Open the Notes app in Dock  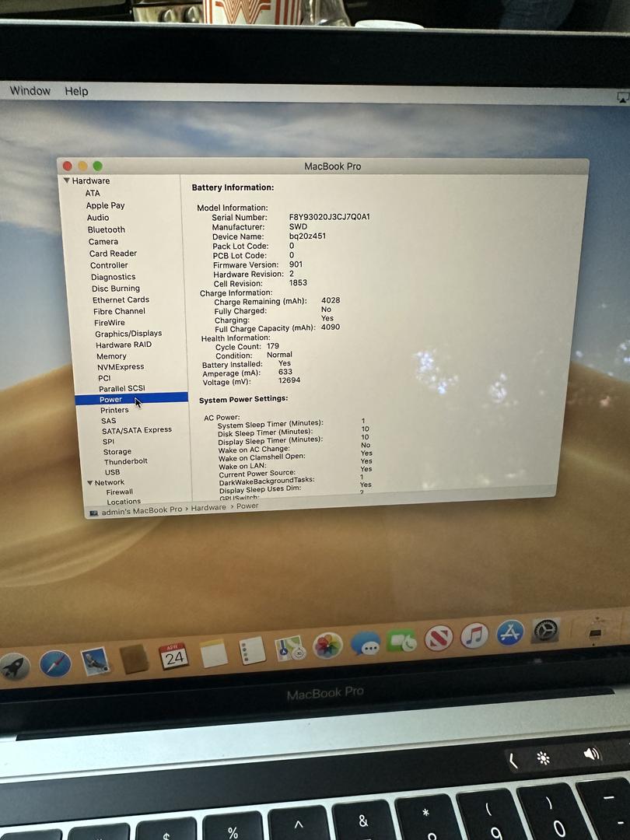[x=213, y=653]
